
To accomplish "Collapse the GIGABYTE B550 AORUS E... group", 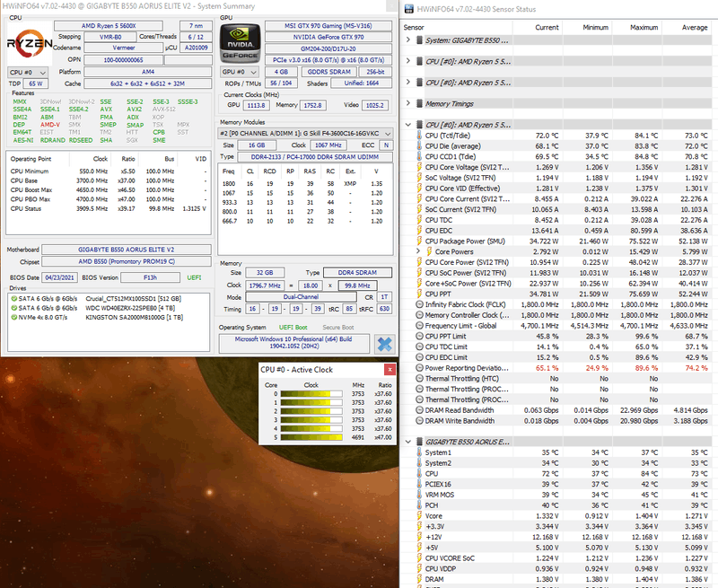I will point(408,442).
